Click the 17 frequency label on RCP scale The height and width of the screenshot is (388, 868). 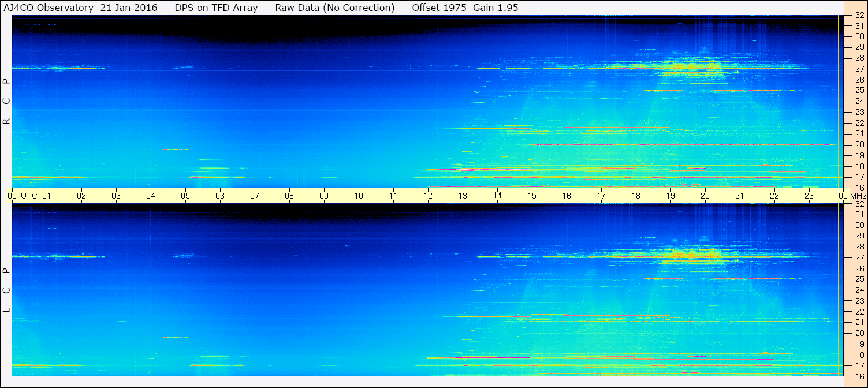tap(859, 177)
